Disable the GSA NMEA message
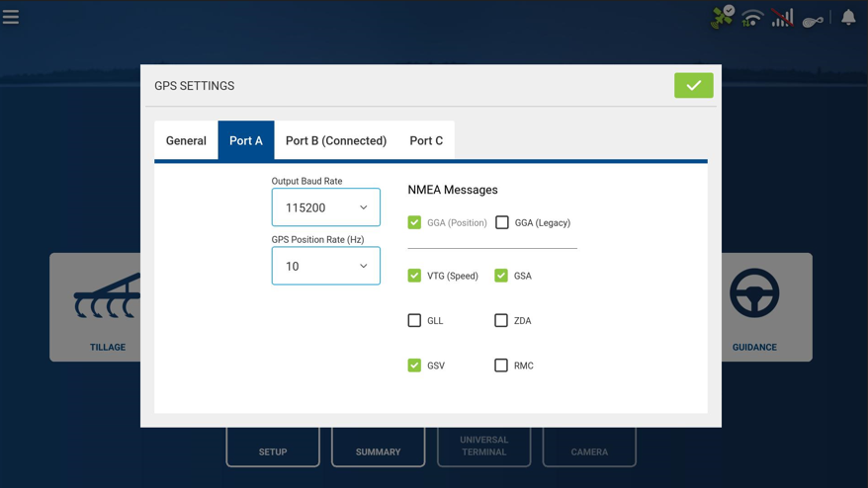The height and width of the screenshot is (488, 868). click(x=501, y=276)
